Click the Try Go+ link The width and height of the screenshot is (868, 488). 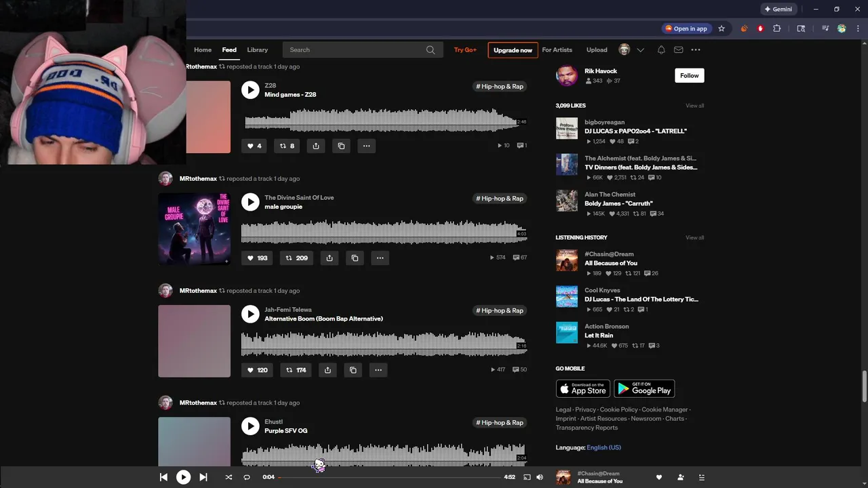pos(465,49)
